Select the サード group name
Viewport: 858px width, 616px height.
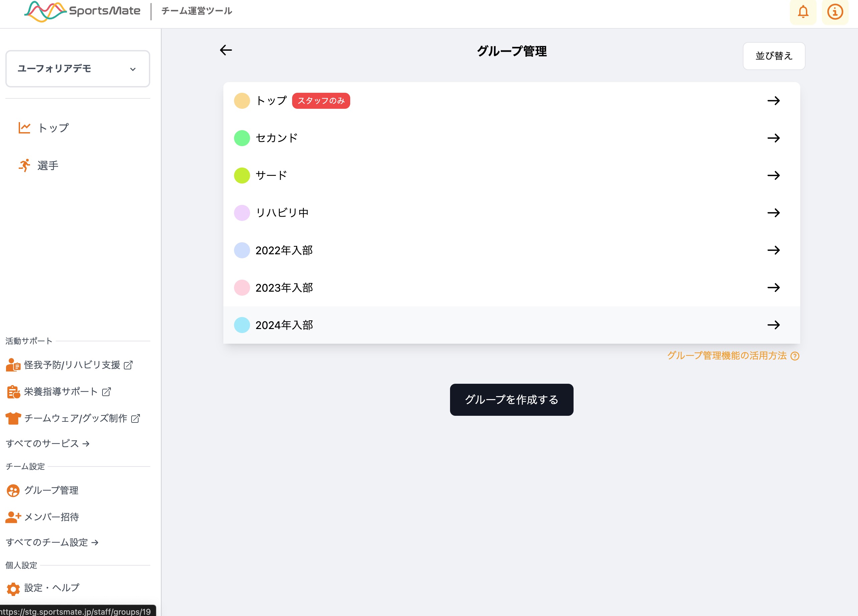[x=272, y=176]
